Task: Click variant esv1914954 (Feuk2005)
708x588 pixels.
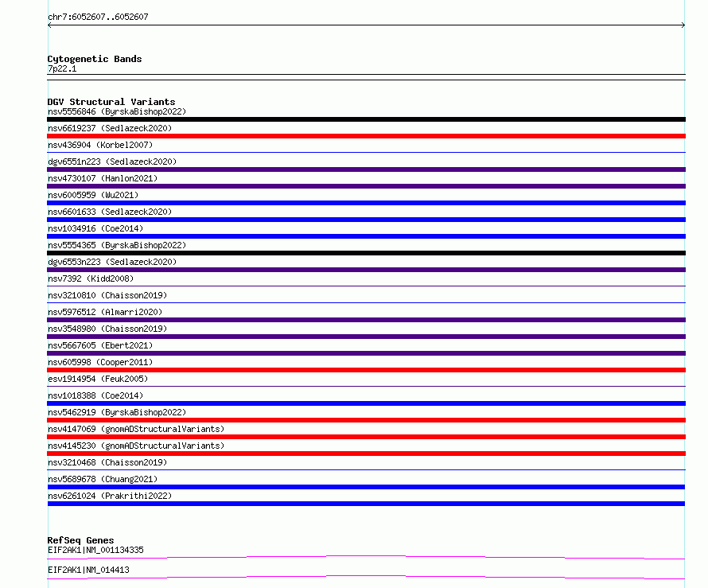Action: tap(98, 379)
